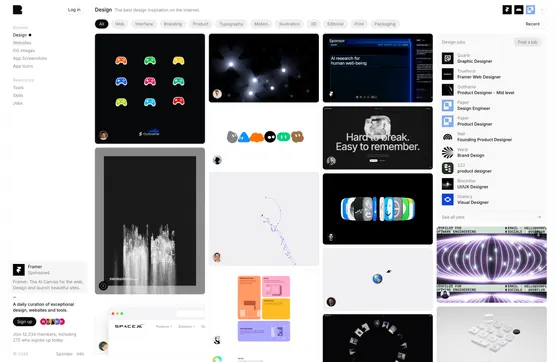
Task: Filter by the Packaging category
Action: coord(385,24)
